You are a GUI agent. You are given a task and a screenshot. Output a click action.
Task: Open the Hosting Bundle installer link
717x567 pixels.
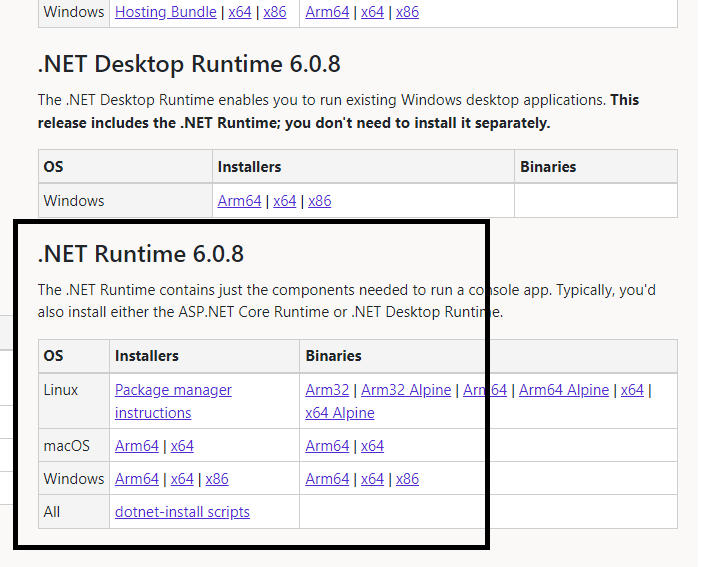click(166, 12)
